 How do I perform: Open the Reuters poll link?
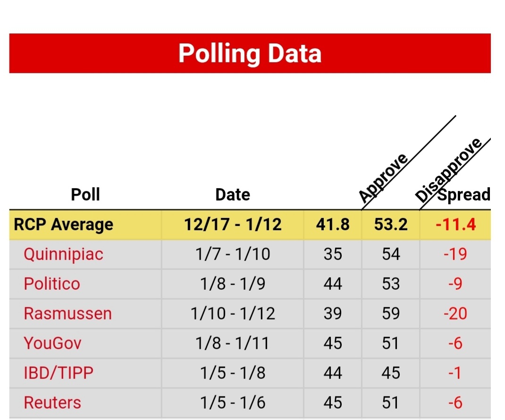pyautogui.click(x=52, y=403)
